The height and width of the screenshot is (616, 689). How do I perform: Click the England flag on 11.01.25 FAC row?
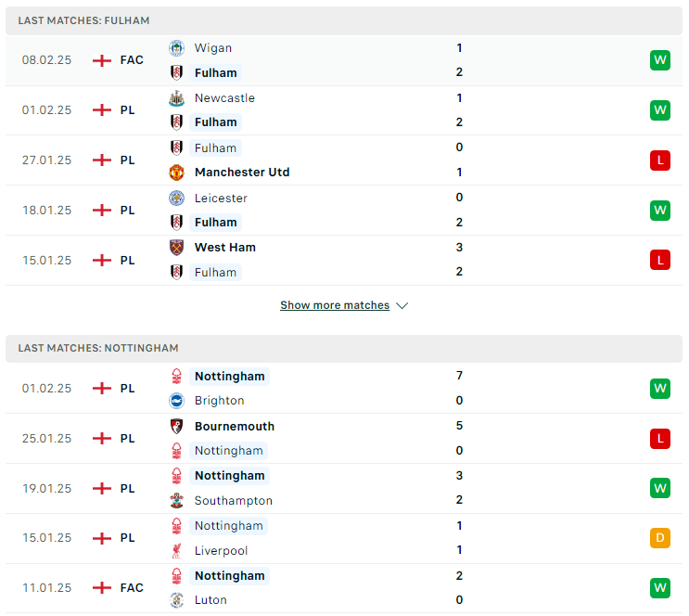102,588
